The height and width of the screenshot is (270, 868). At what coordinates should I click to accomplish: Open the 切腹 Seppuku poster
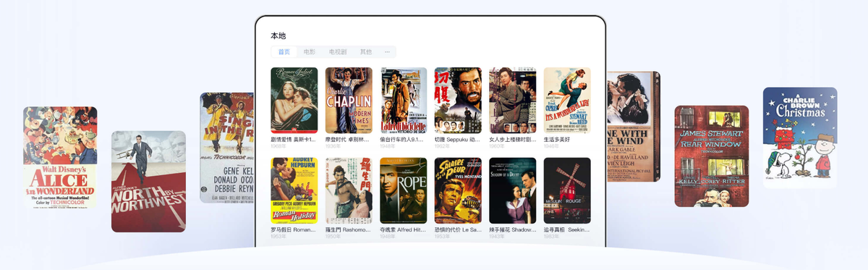(x=458, y=100)
